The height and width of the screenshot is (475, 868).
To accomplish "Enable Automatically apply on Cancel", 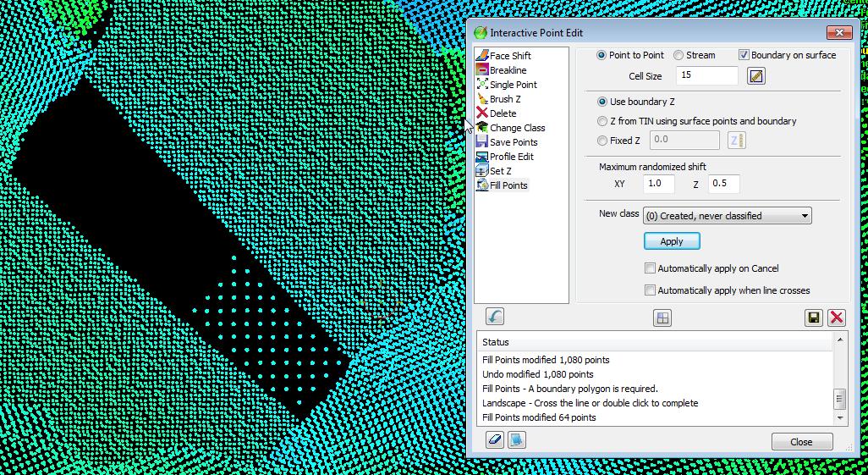I will pos(711,268).
